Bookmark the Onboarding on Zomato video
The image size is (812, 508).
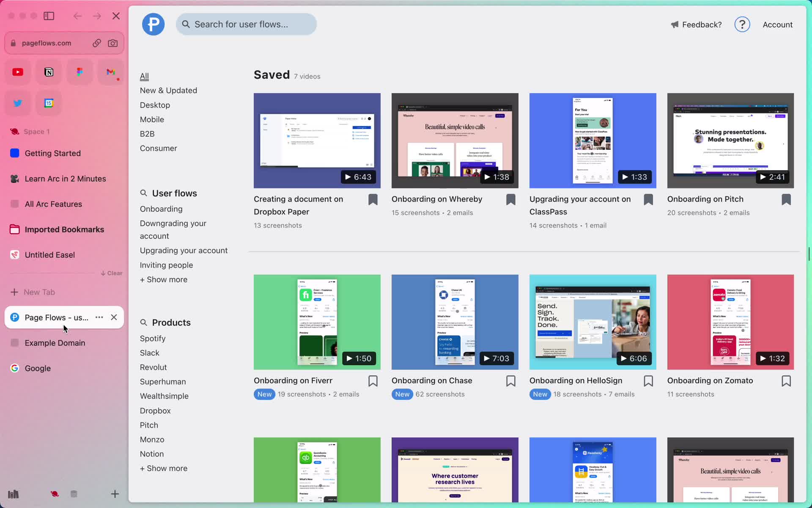(786, 381)
